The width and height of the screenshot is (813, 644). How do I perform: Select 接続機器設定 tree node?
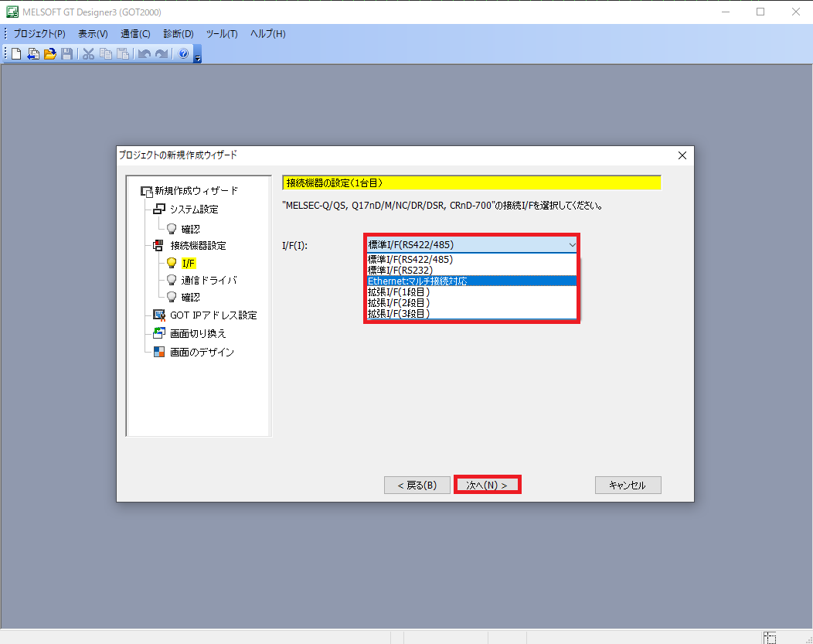198,246
